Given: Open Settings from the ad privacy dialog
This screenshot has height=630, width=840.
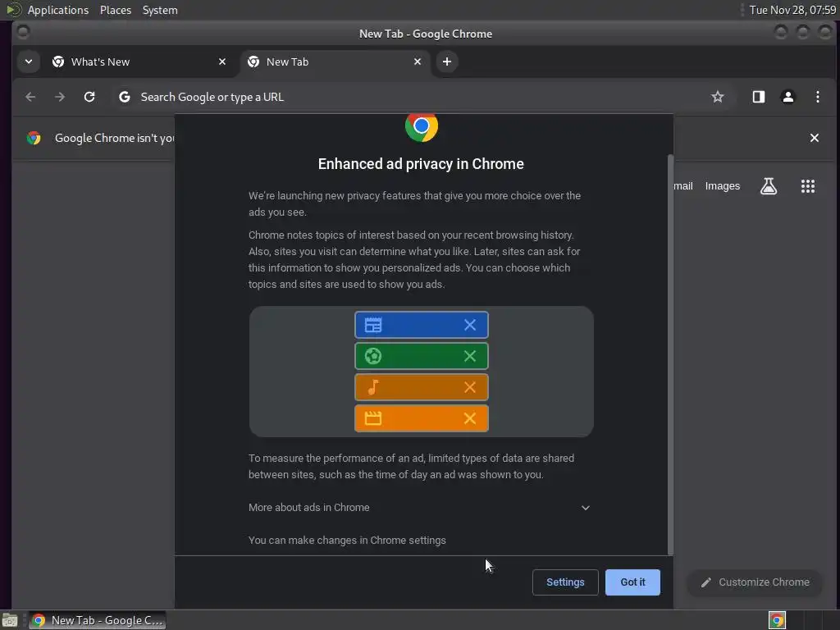Looking at the screenshot, I should coord(565,582).
